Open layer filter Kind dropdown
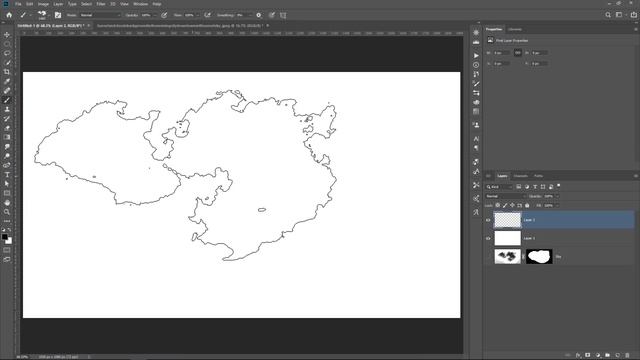Screen dimensions: 640x360 [x=499, y=187]
